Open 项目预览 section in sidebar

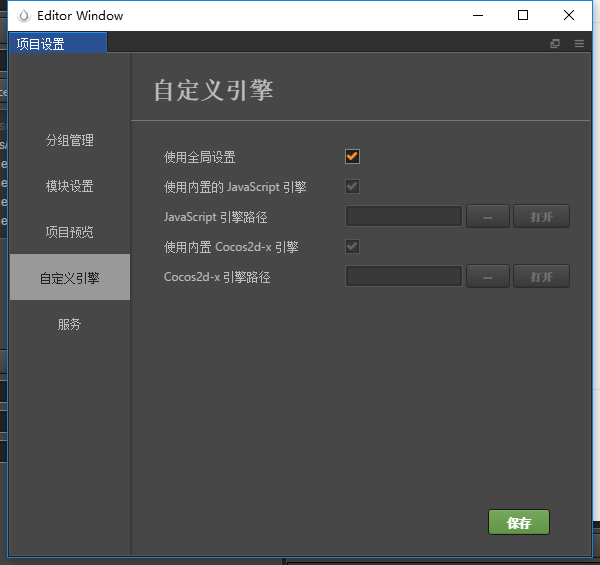coord(70,232)
